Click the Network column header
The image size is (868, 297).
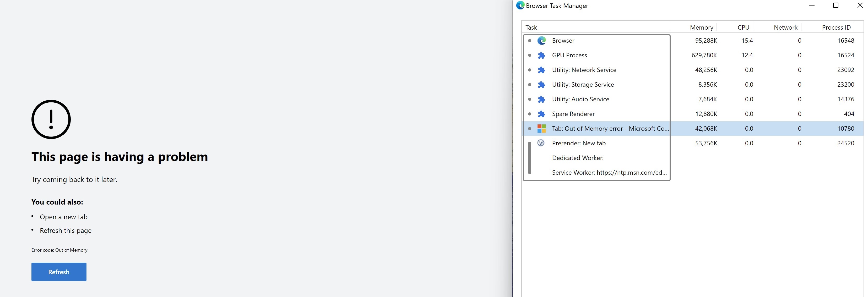[785, 27]
